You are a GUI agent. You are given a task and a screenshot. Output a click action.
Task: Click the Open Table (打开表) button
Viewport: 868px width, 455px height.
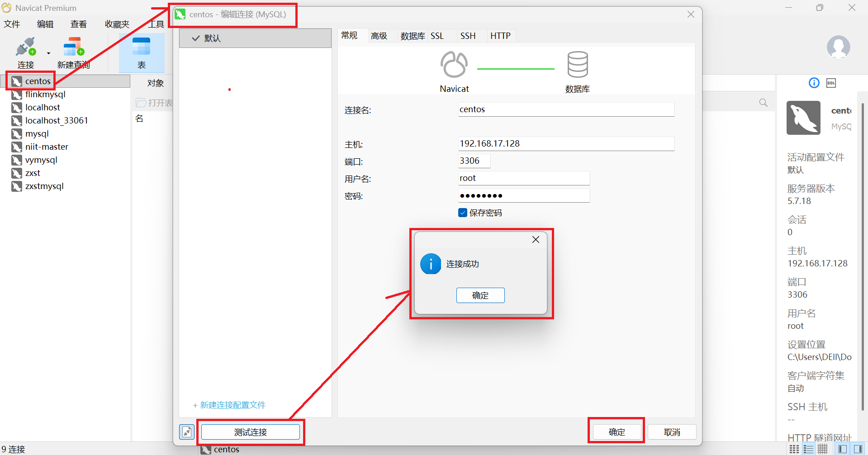tap(155, 103)
